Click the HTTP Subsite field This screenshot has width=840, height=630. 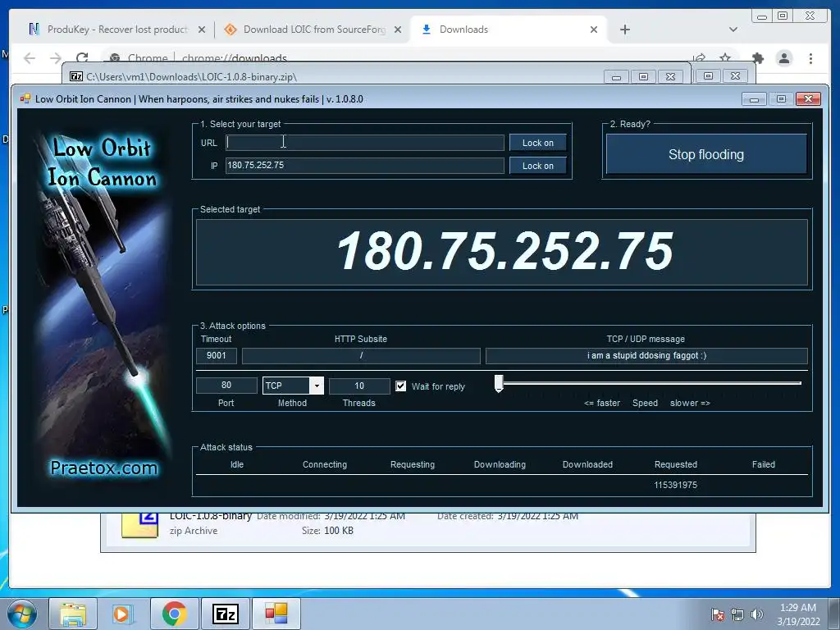point(361,356)
